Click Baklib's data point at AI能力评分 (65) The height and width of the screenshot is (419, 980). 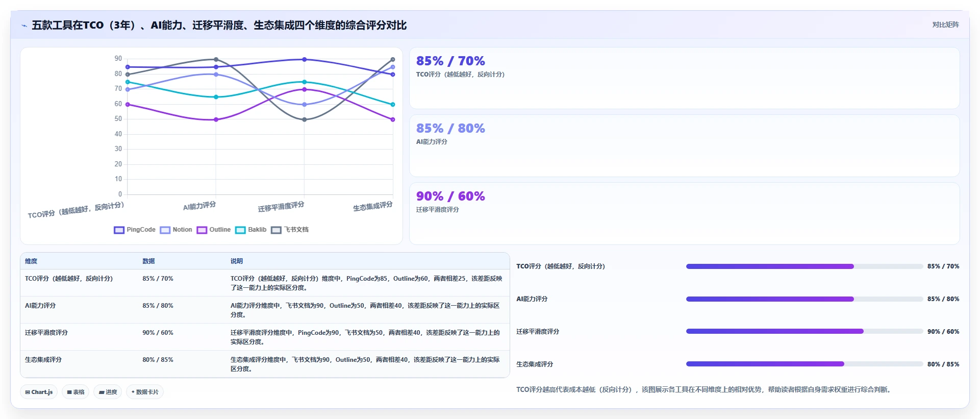[x=216, y=97]
